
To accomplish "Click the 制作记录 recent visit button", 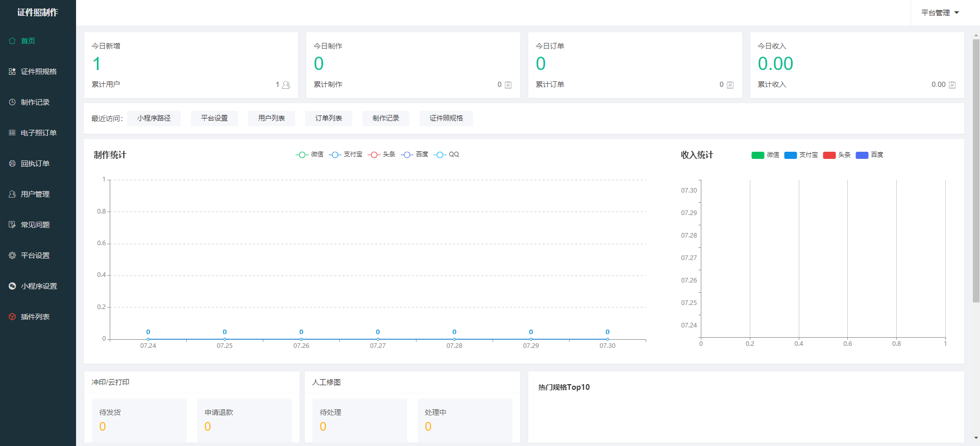I will point(386,119).
